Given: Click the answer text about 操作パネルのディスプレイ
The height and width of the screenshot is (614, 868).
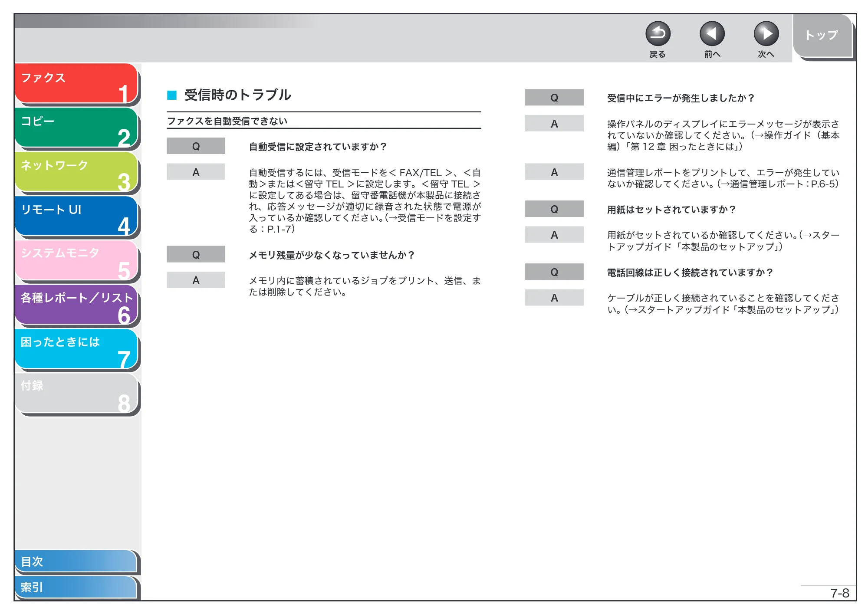Looking at the screenshot, I should 723,135.
